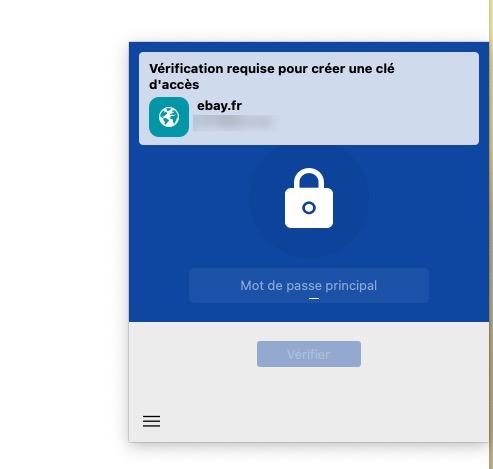The width and height of the screenshot is (493, 469).
Task: Click the words d'accès in the heading
Action: point(174,85)
